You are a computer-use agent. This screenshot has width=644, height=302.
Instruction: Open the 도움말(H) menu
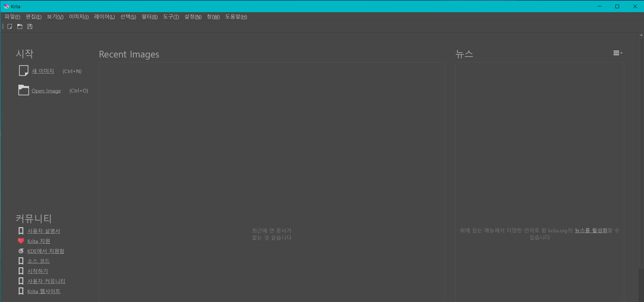pyautogui.click(x=236, y=17)
